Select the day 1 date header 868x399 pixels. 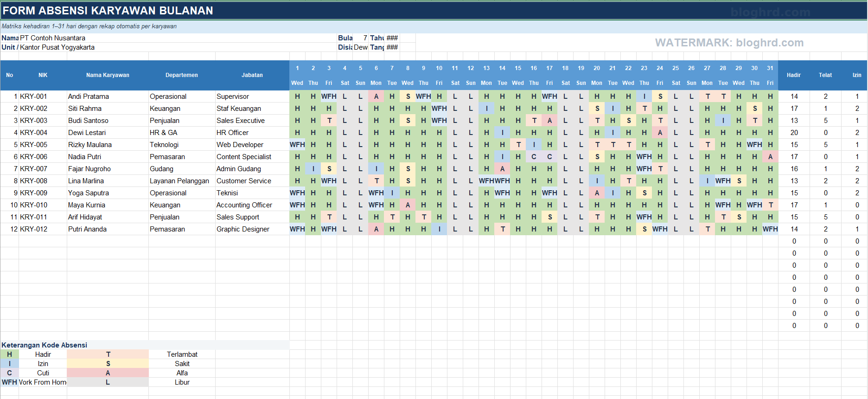coord(297,68)
